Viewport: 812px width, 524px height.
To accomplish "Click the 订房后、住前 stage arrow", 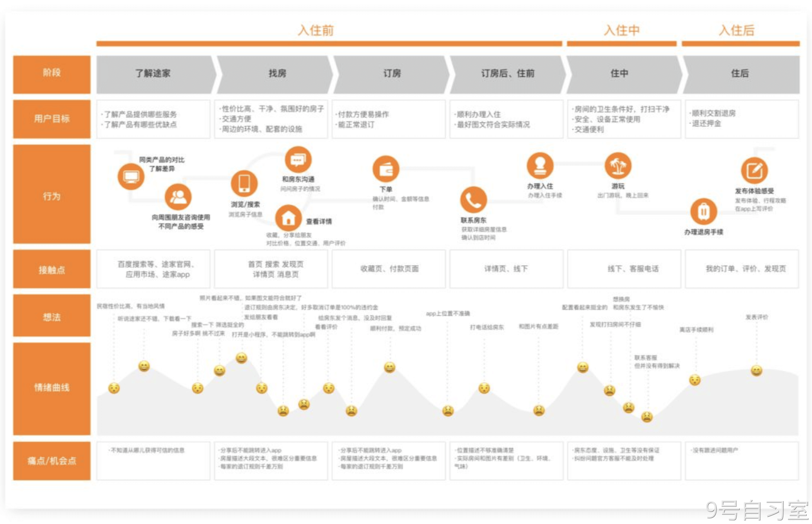I will tap(507, 74).
